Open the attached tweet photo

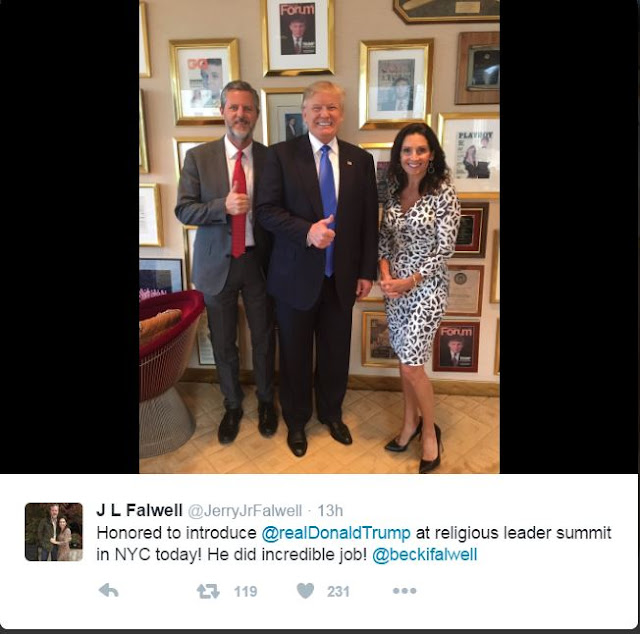tap(319, 237)
